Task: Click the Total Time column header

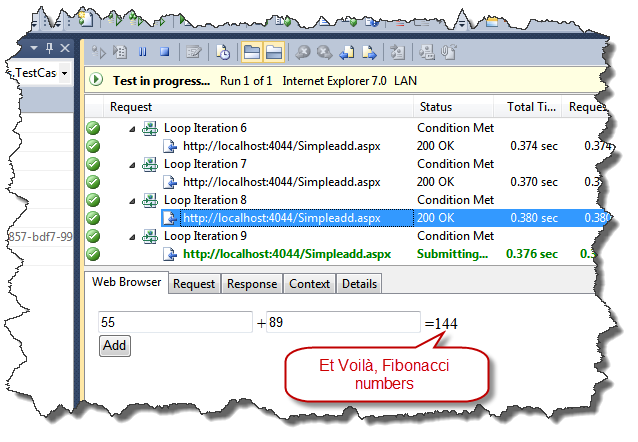Action: [x=530, y=107]
